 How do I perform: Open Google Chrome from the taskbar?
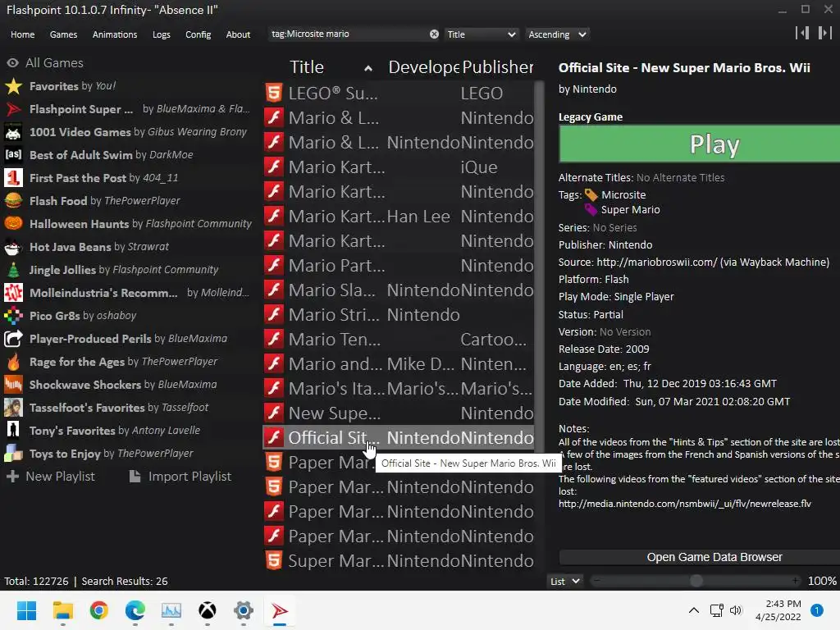tap(98, 610)
